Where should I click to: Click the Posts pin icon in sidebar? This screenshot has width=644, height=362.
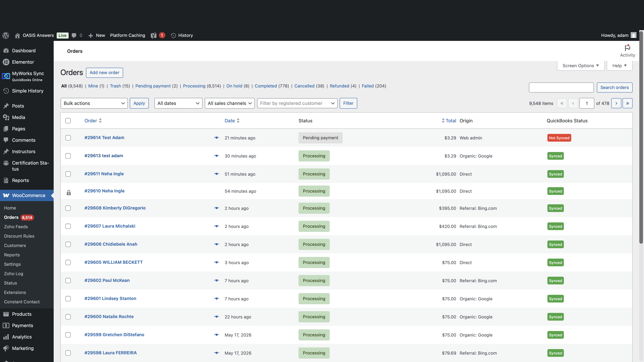pyautogui.click(x=6, y=106)
